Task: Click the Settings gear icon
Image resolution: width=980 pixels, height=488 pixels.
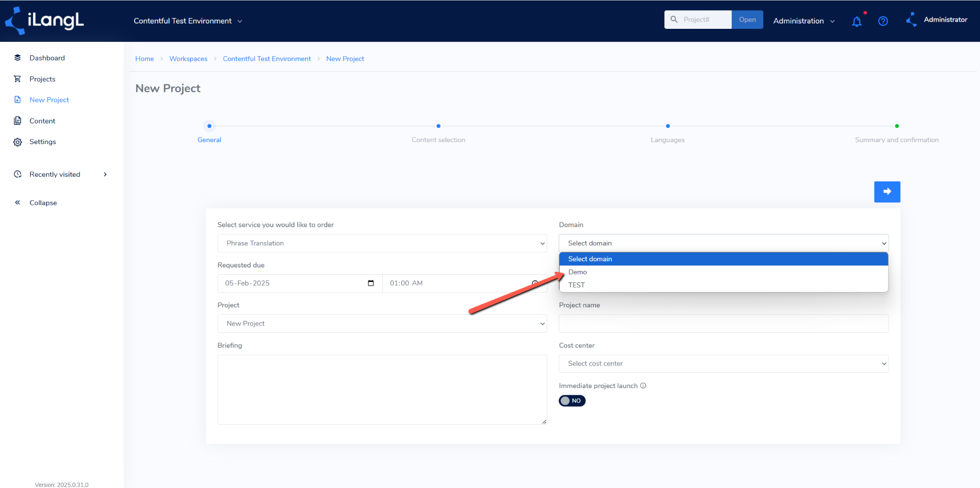Action: tap(18, 142)
